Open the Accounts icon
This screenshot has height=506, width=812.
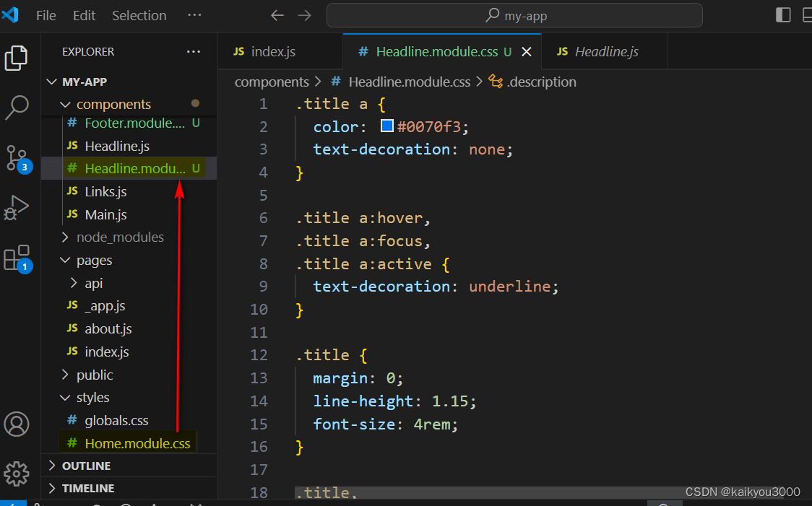point(17,424)
